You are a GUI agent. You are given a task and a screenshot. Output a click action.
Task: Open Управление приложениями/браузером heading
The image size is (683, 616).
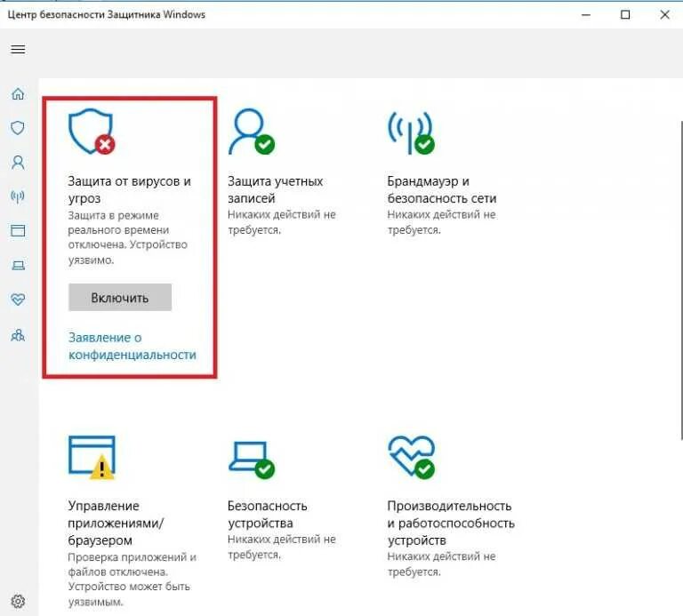click(116, 523)
